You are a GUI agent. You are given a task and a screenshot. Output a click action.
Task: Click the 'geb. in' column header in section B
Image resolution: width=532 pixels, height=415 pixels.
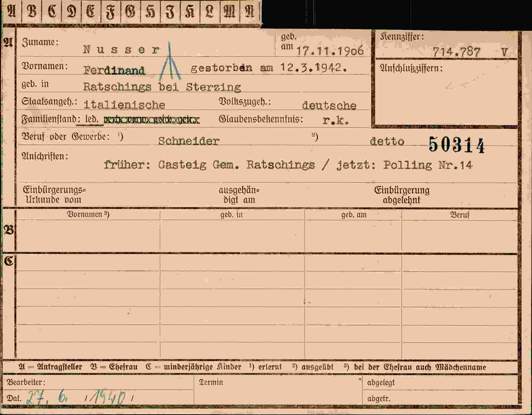coord(232,215)
